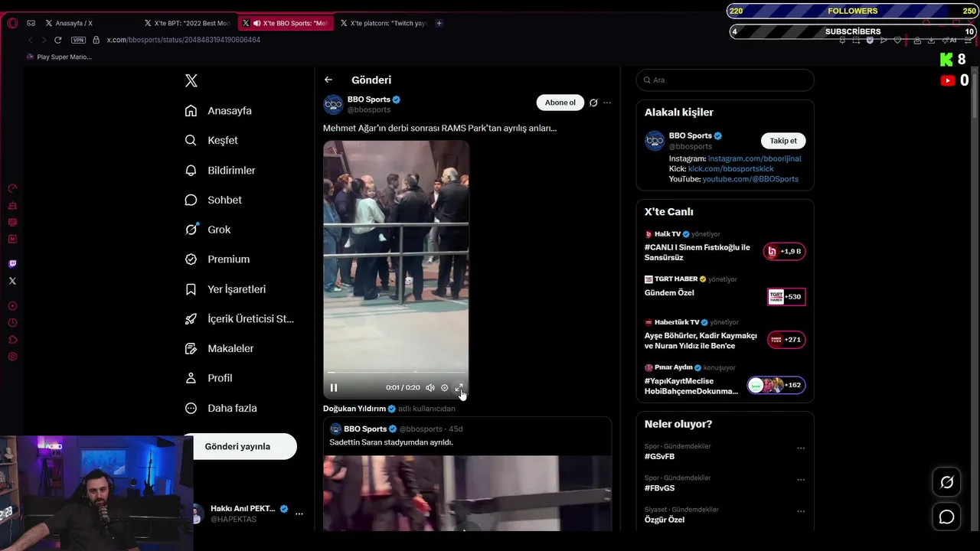Viewport: 980px width, 551px height.
Task: Open account options next to Hakkı Anıl PEKTAŞ
Action: pyautogui.click(x=299, y=514)
